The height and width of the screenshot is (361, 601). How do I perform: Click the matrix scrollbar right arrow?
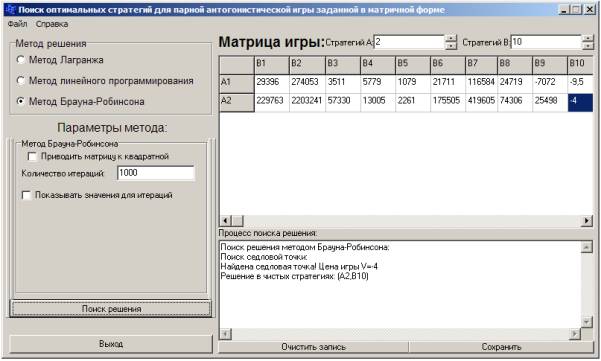coord(587,221)
